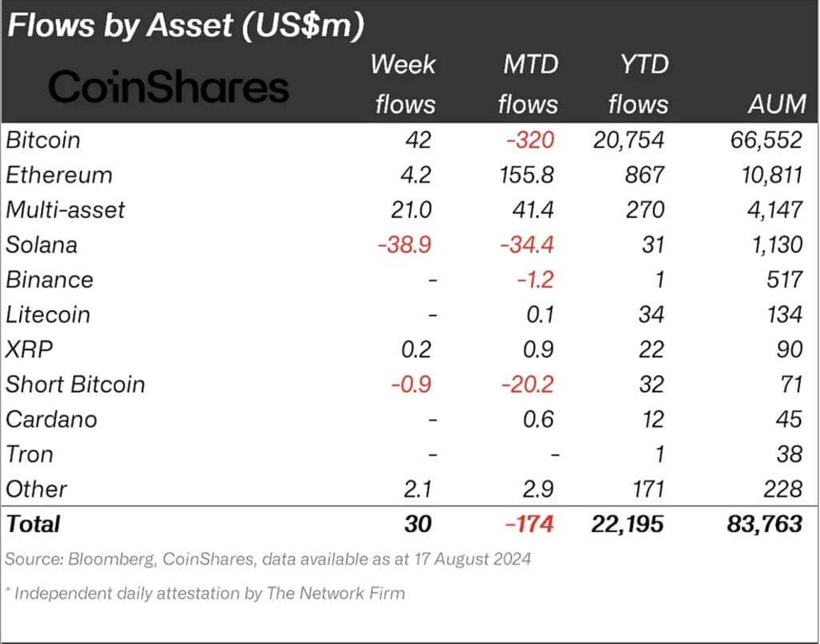Select Solana's week flows value -38.9

coord(404,244)
